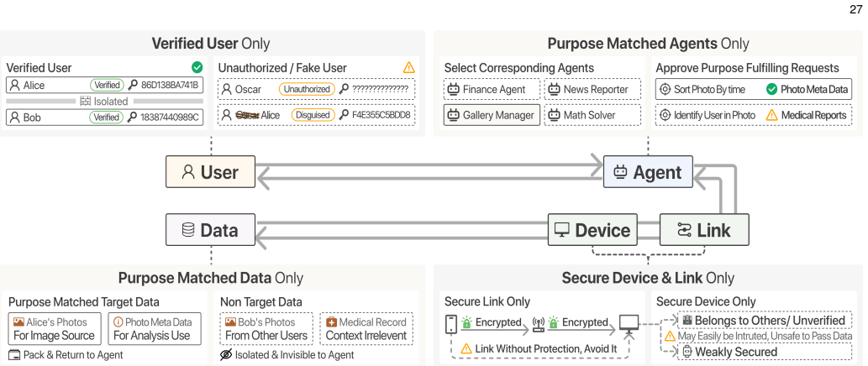
Task: Click the green lock Encrypted icon after the phone
Action: pyautogui.click(x=466, y=322)
